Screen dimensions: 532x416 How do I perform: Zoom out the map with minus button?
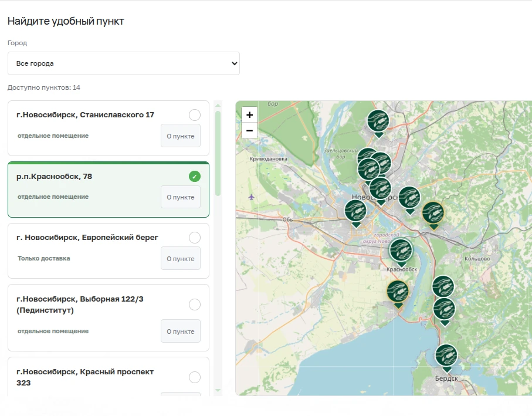click(249, 131)
